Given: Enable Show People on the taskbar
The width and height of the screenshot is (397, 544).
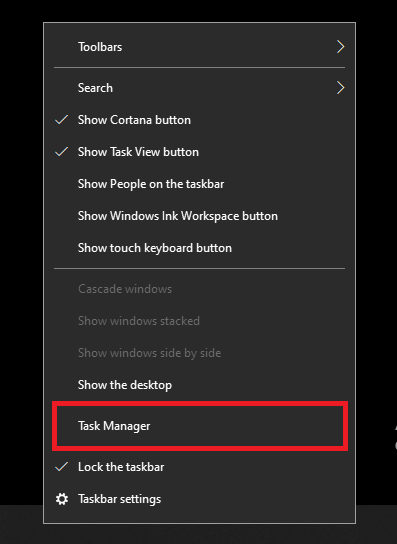Looking at the screenshot, I should [x=200, y=184].
